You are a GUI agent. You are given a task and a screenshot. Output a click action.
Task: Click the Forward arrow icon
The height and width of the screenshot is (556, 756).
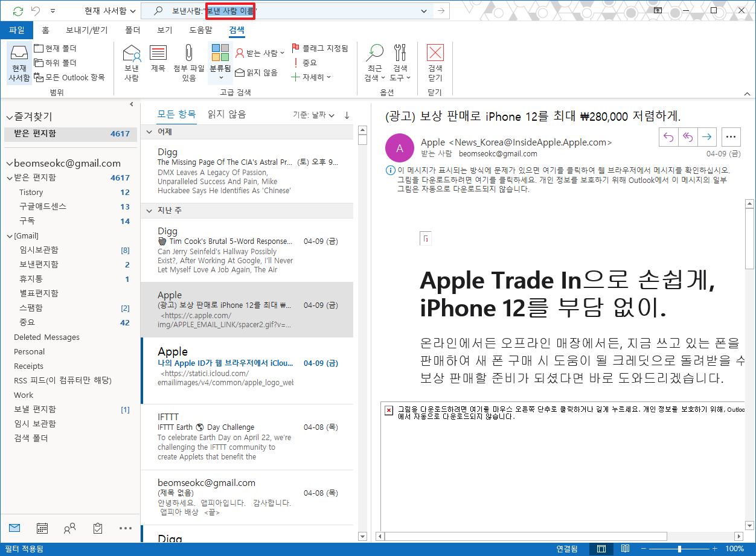(706, 136)
